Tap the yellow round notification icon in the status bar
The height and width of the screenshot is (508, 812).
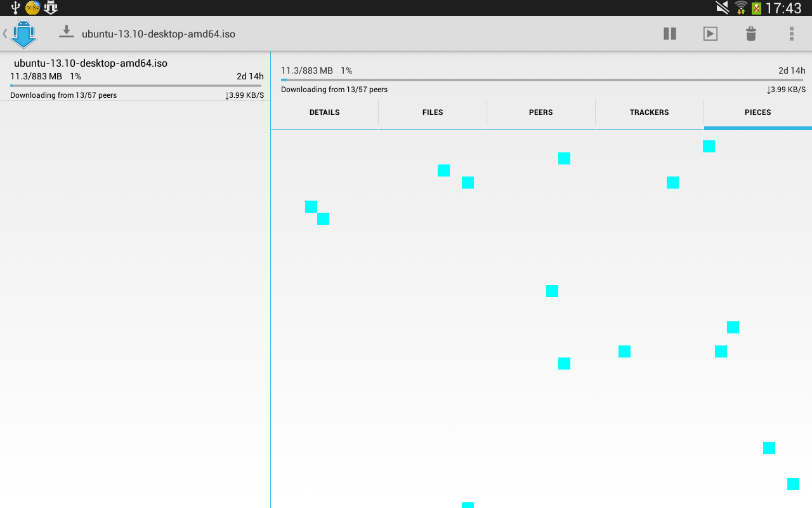tap(33, 8)
